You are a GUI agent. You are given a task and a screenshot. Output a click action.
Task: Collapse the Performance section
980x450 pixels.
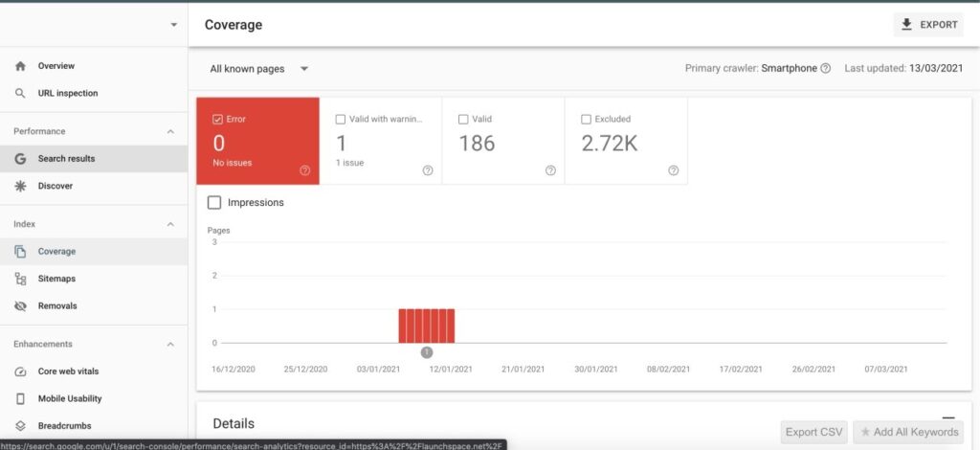point(170,131)
